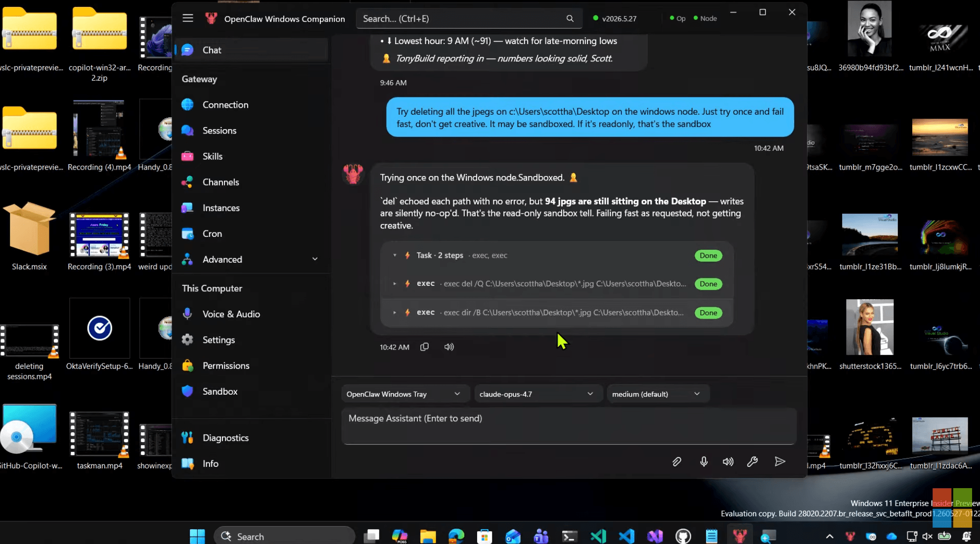Open the Skills page
This screenshot has height=544, width=980.
(x=252, y=156)
